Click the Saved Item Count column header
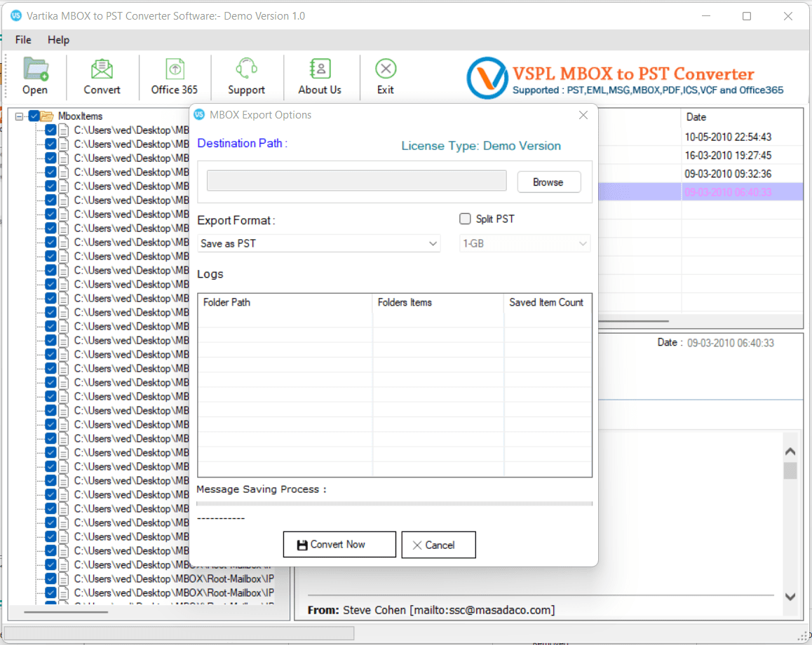This screenshot has height=645, width=812. [x=548, y=302]
